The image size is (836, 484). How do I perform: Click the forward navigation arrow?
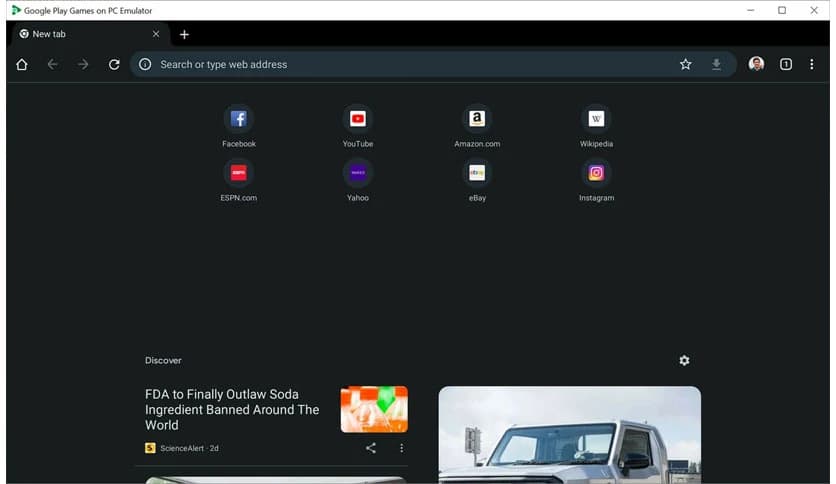tap(83, 64)
